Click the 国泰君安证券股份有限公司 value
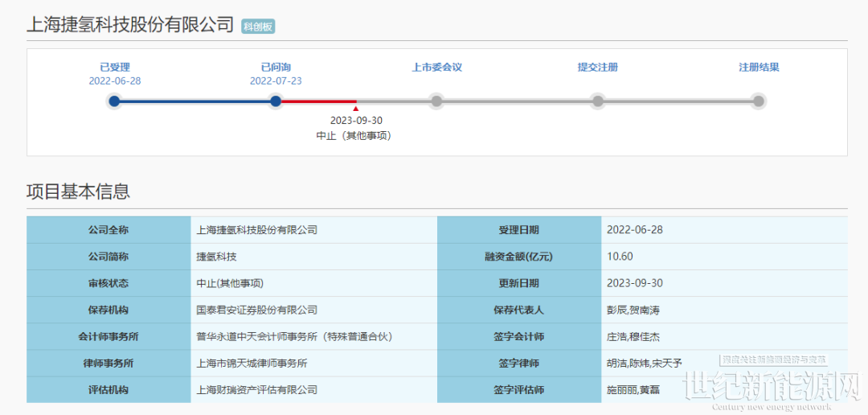Screen dimensions: 868x415 pos(257,310)
